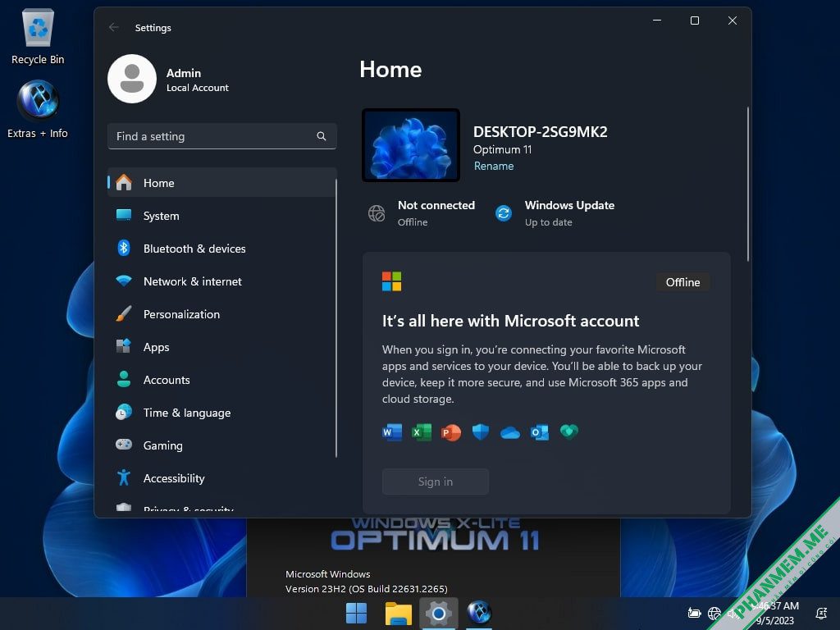Open File Explorer from taskbar
The height and width of the screenshot is (630, 840).
coord(398,613)
